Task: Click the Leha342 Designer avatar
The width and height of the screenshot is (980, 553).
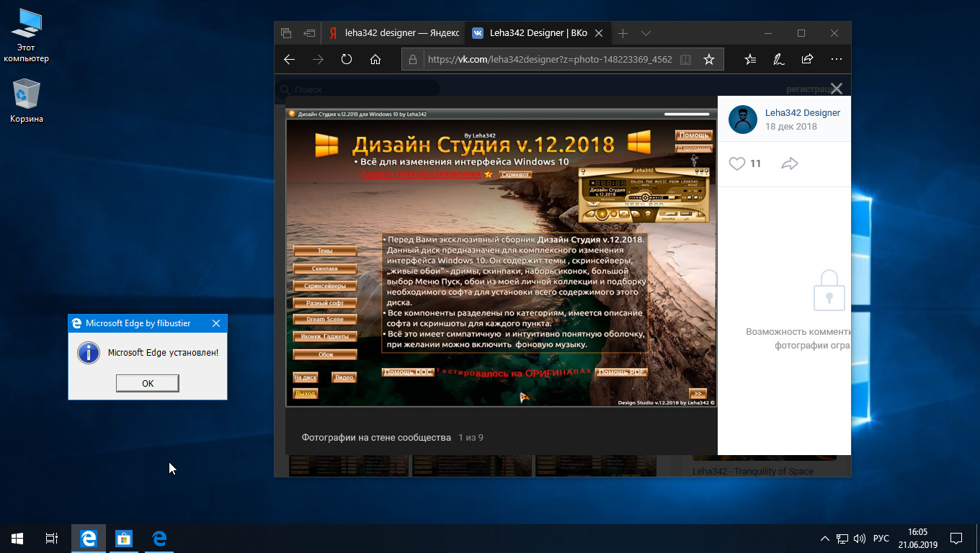Action: click(x=743, y=120)
